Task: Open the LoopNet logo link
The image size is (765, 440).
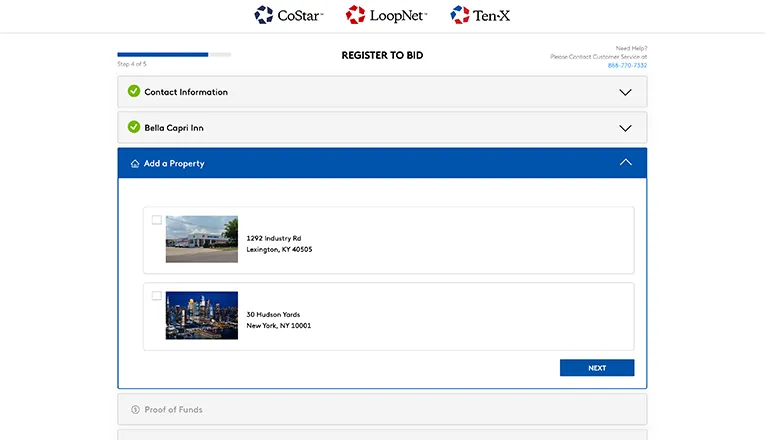Action: (386, 15)
